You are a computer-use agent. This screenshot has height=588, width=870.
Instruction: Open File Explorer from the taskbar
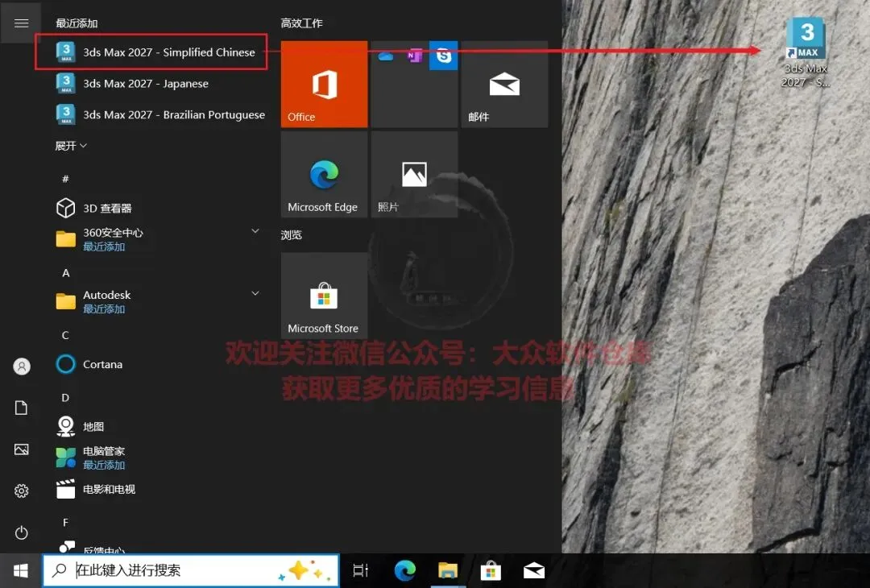pos(448,570)
